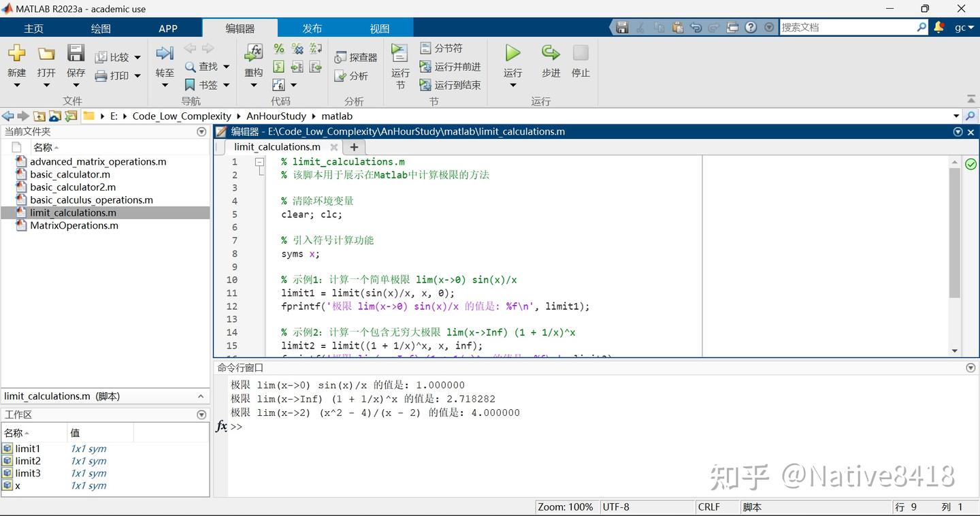Click the 步进 (Step) icon
The width and height of the screenshot is (980, 516).
point(550,58)
